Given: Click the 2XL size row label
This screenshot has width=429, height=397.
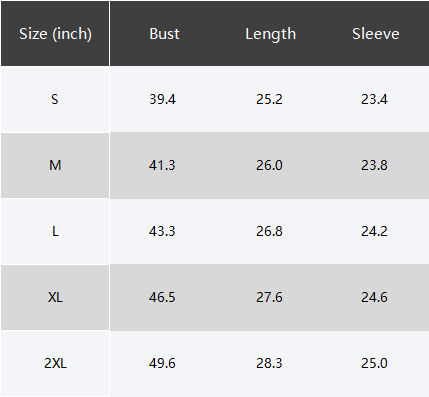Looking at the screenshot, I should [x=55, y=363].
